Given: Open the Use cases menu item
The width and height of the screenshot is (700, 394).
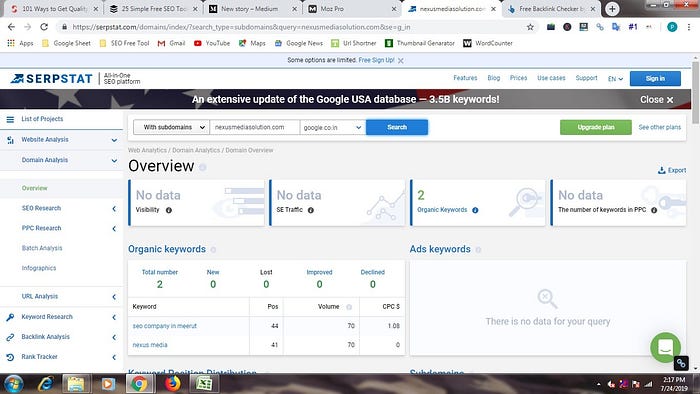Looking at the screenshot, I should tap(551, 78).
